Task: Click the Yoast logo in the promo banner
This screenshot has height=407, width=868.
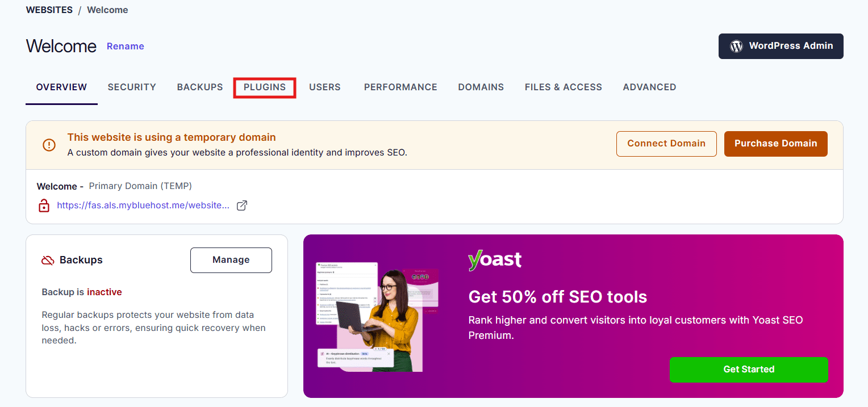Action: point(495,260)
